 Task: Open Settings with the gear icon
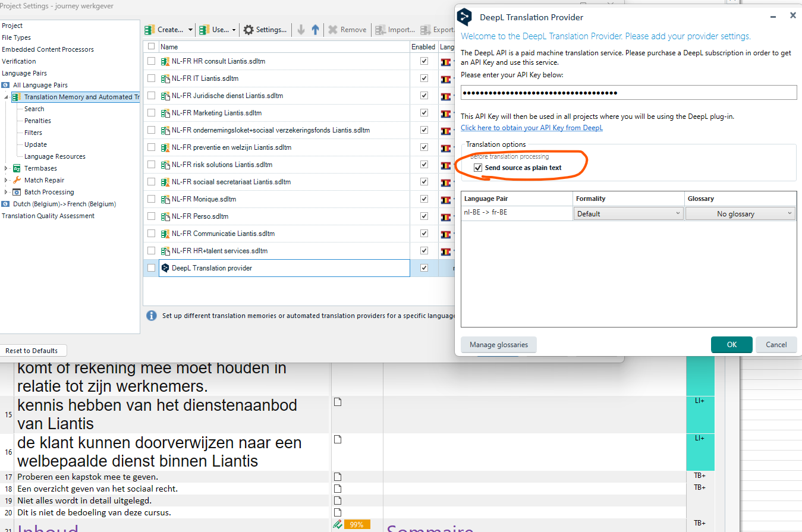[x=265, y=30]
